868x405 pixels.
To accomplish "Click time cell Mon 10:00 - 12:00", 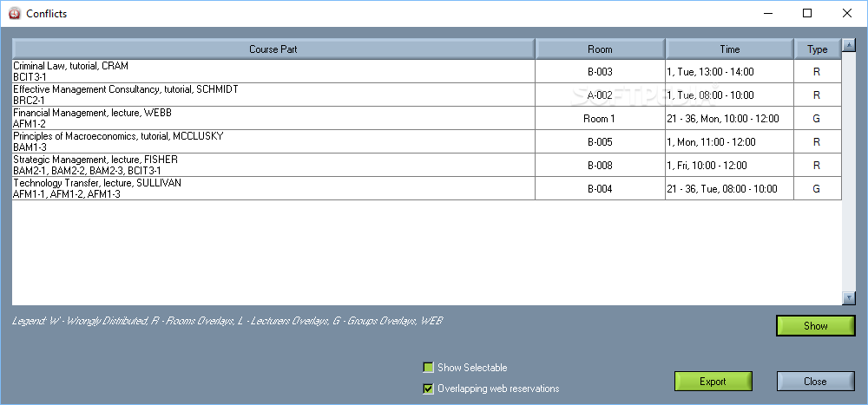I will 730,119.
